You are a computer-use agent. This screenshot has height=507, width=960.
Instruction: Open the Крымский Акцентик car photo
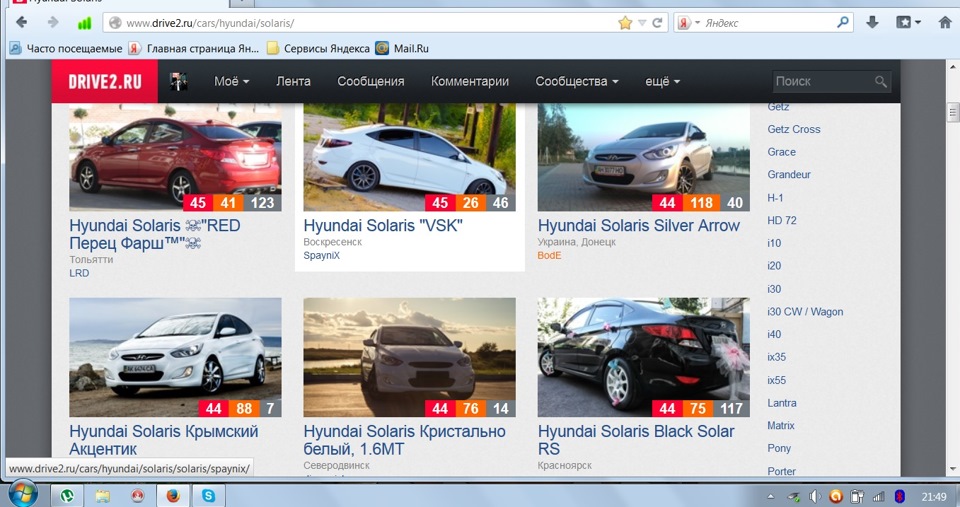(175, 358)
